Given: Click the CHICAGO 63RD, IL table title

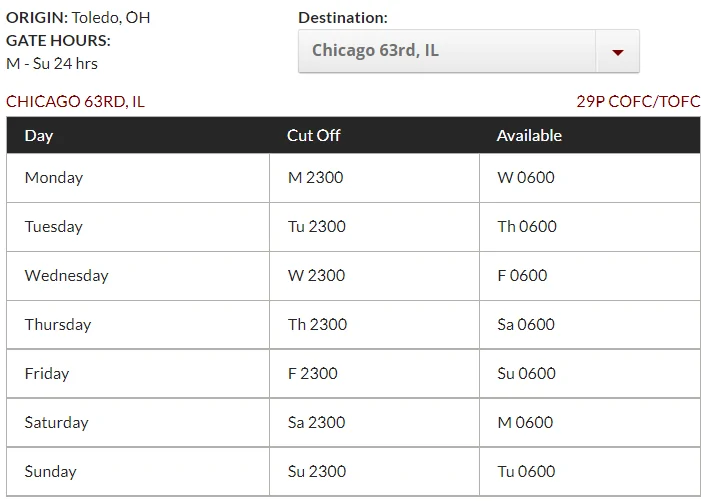Looking at the screenshot, I should coord(75,102).
